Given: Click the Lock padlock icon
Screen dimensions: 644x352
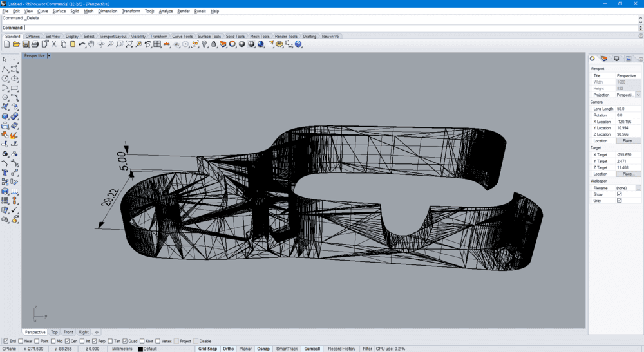Looking at the screenshot, I should (214, 44).
